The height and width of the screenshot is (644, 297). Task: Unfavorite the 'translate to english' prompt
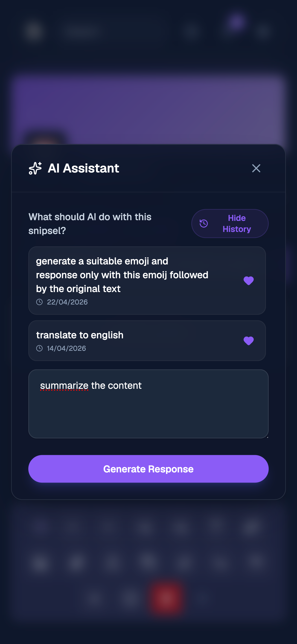pos(249,340)
